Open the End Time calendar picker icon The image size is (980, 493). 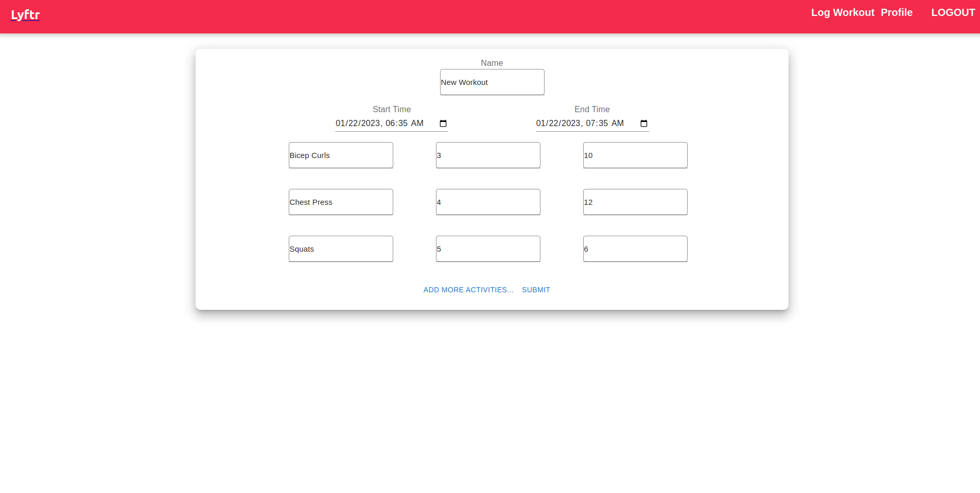pos(643,124)
